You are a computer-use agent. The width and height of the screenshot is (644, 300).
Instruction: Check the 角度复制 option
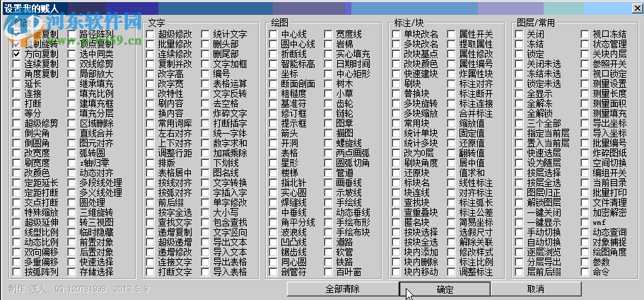coord(16,74)
